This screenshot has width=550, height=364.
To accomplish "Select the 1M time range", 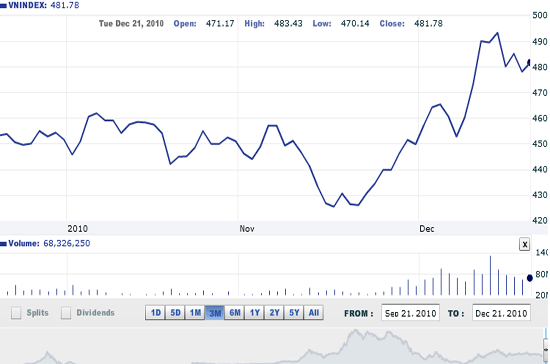I will [x=195, y=312].
